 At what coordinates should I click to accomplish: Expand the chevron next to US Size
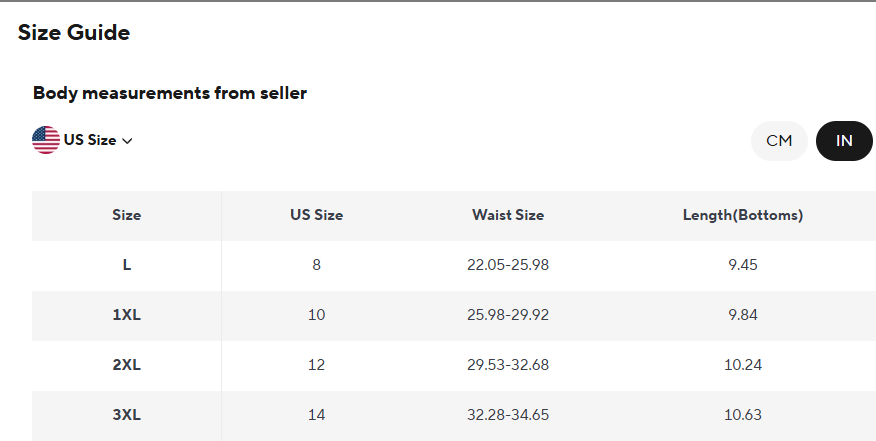point(127,141)
